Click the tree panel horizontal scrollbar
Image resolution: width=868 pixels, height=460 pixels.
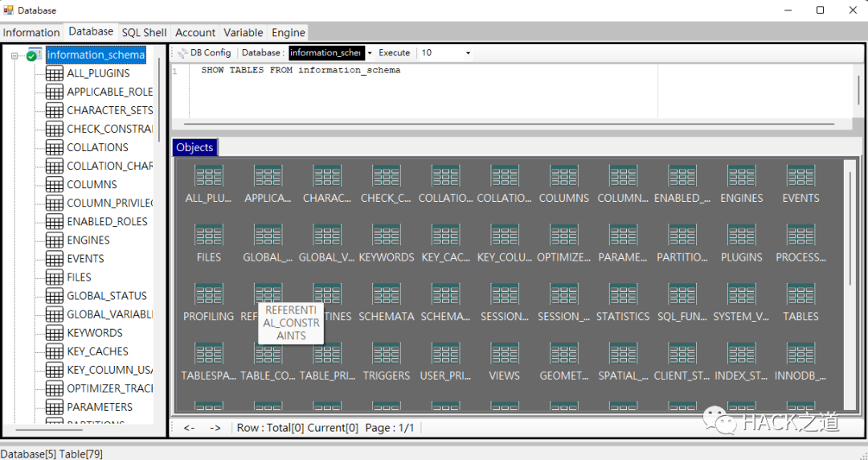(x=49, y=429)
